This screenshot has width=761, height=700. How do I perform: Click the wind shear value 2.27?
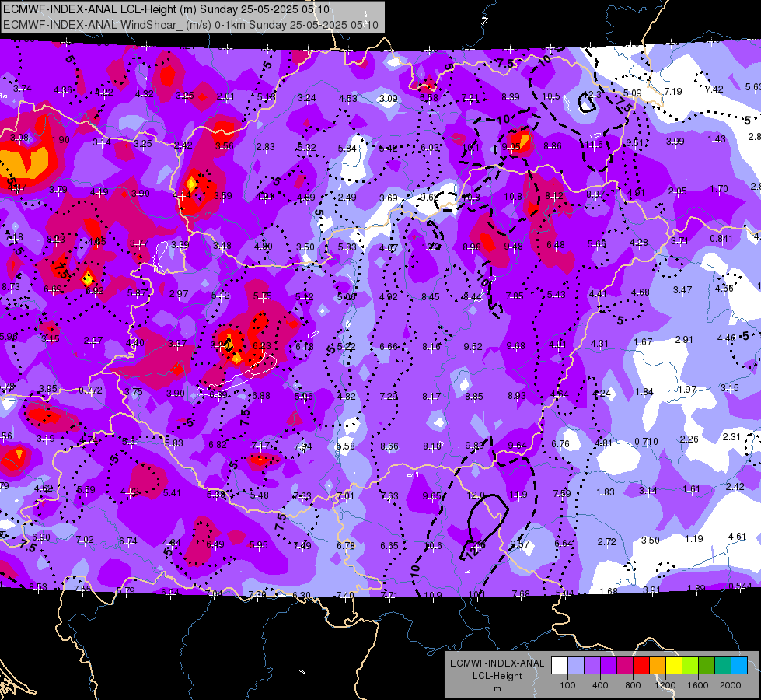coord(93,341)
